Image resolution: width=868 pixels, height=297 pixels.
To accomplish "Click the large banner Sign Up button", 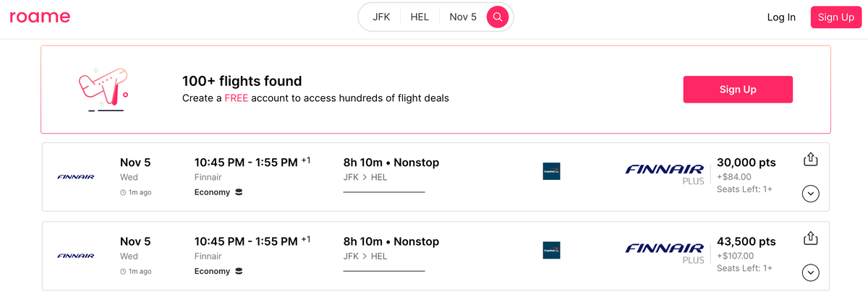I will click(738, 90).
